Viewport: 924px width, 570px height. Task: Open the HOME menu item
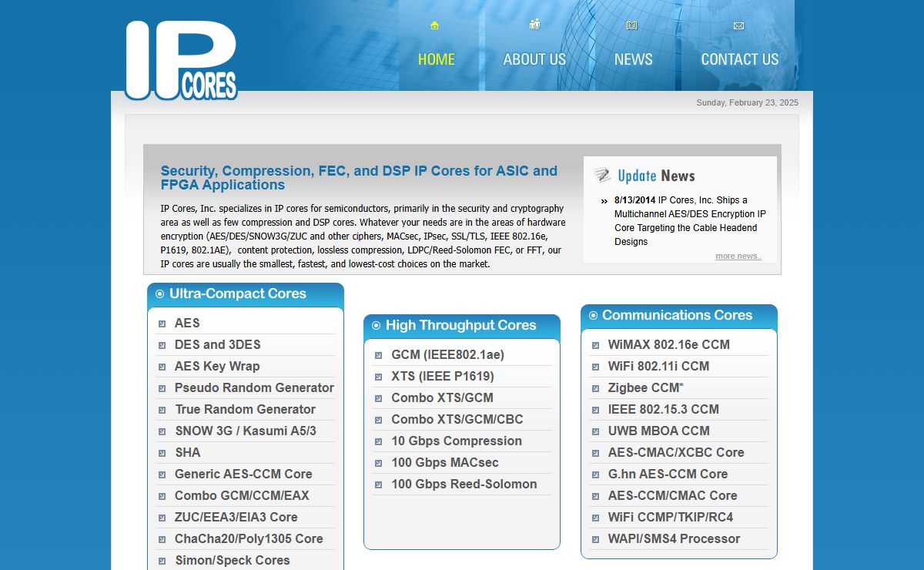pos(437,59)
